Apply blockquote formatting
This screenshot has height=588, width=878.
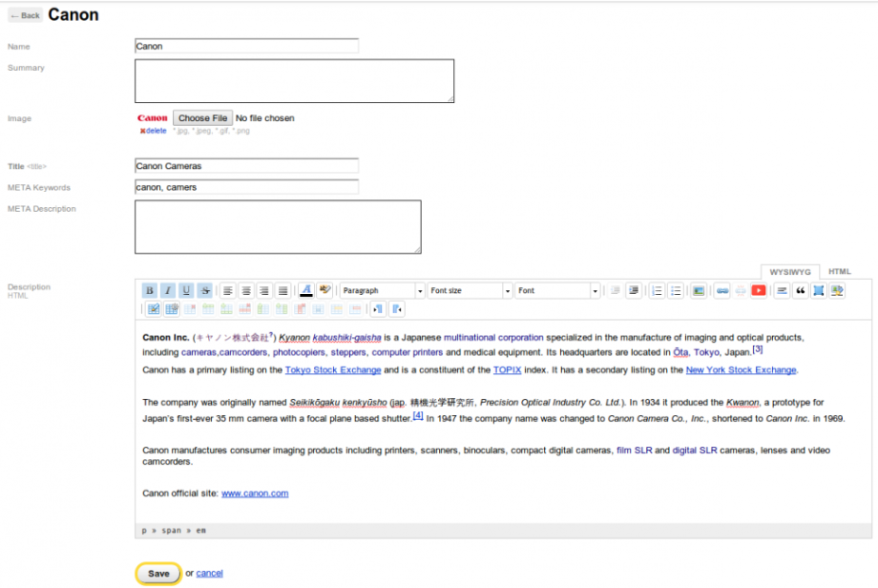pyautogui.click(x=800, y=290)
